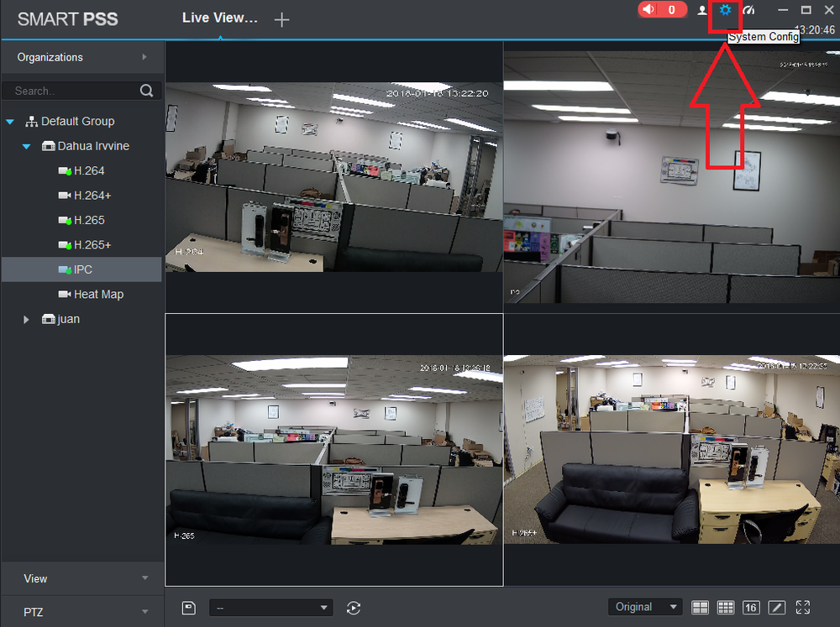The image size is (840, 627).
Task: Click the red alarm speaker icon
Action: coord(648,9)
